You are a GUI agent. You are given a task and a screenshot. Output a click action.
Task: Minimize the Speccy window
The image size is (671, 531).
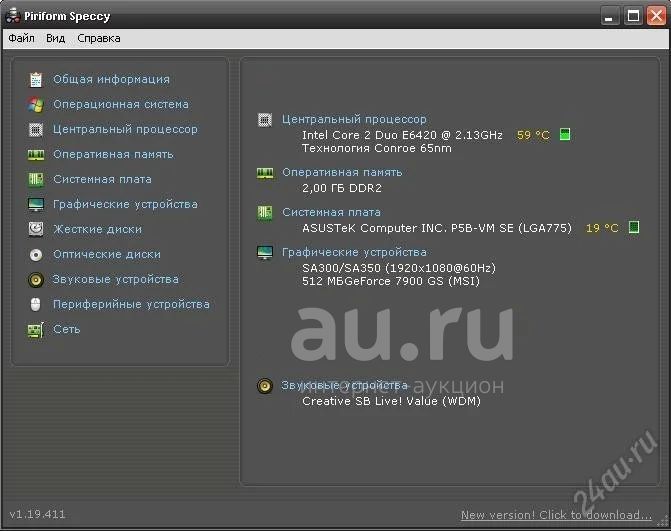pos(610,16)
